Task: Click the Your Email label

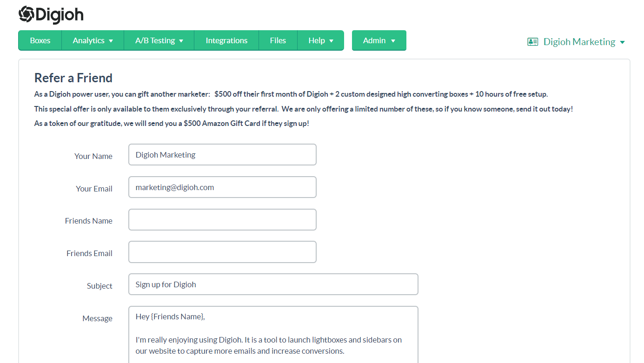Action: coord(94,189)
